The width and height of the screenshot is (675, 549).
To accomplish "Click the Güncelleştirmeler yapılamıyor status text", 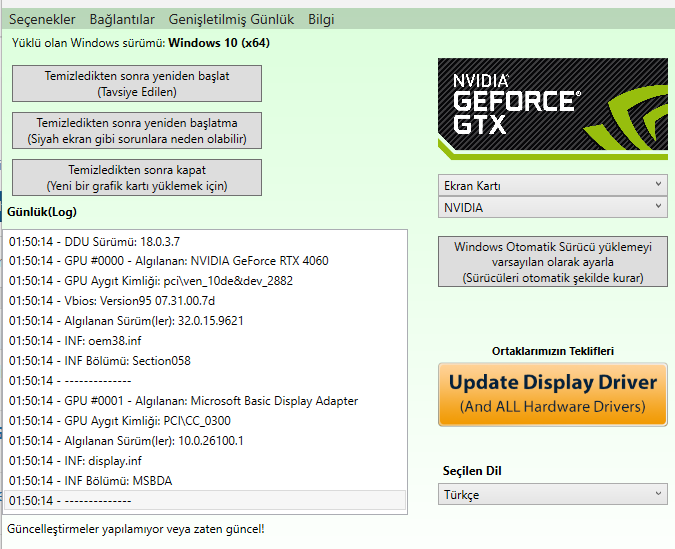I will coord(136,529).
